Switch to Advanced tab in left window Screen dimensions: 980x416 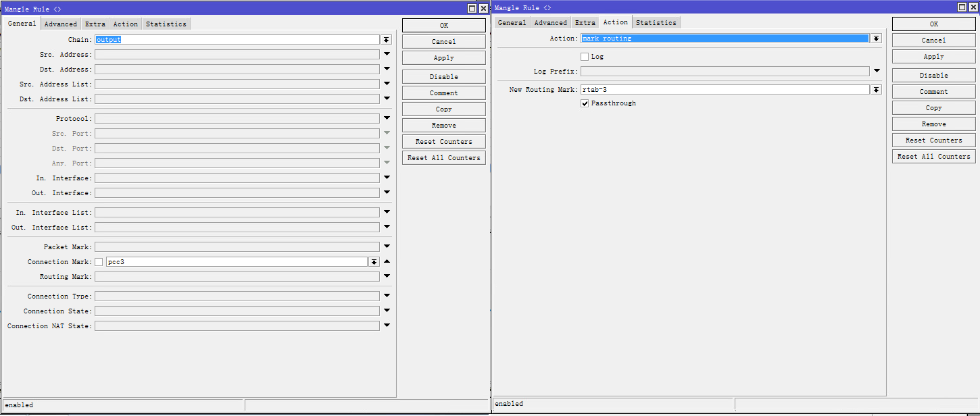click(x=61, y=24)
